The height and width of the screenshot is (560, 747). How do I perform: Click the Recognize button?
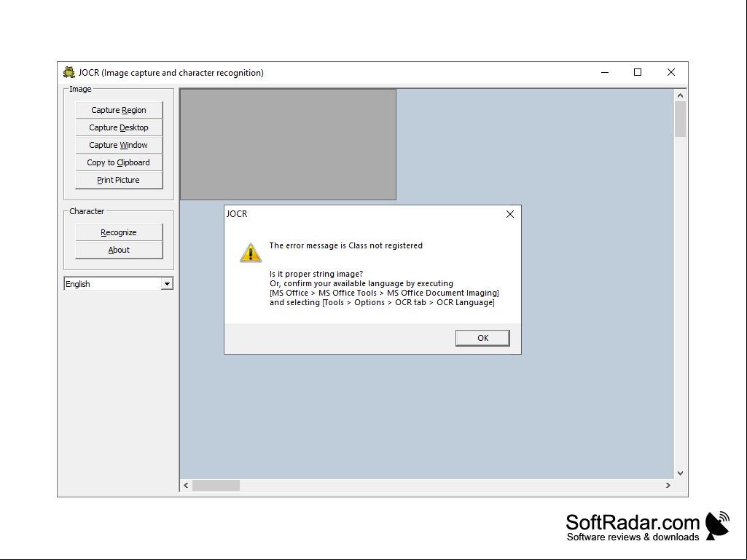pyautogui.click(x=119, y=232)
